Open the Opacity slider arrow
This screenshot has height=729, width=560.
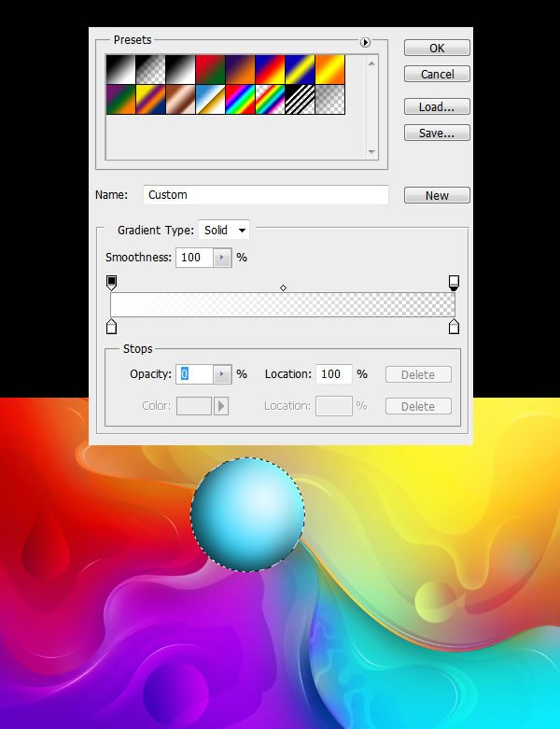coord(222,374)
